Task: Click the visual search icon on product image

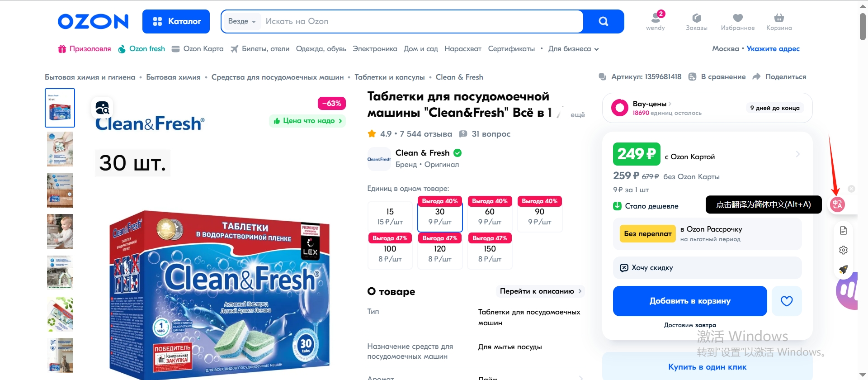Action: 103,108
